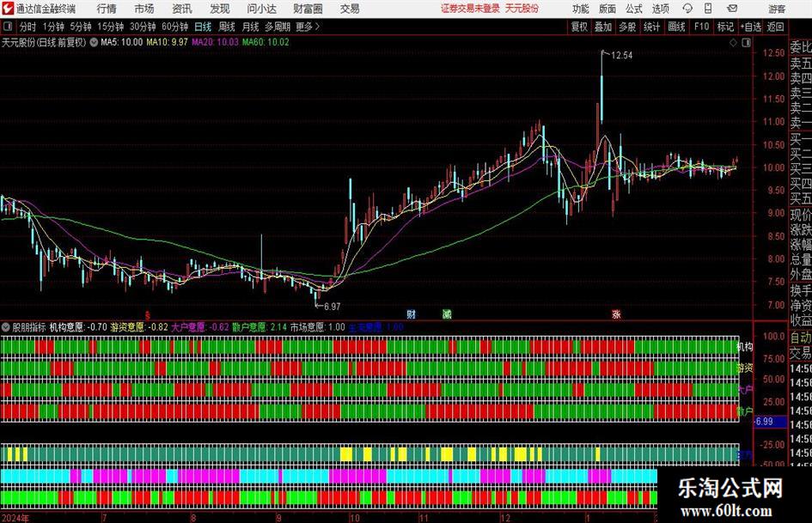Open the 行情 menu
This screenshot has height=523, width=812.
pyautogui.click(x=107, y=9)
